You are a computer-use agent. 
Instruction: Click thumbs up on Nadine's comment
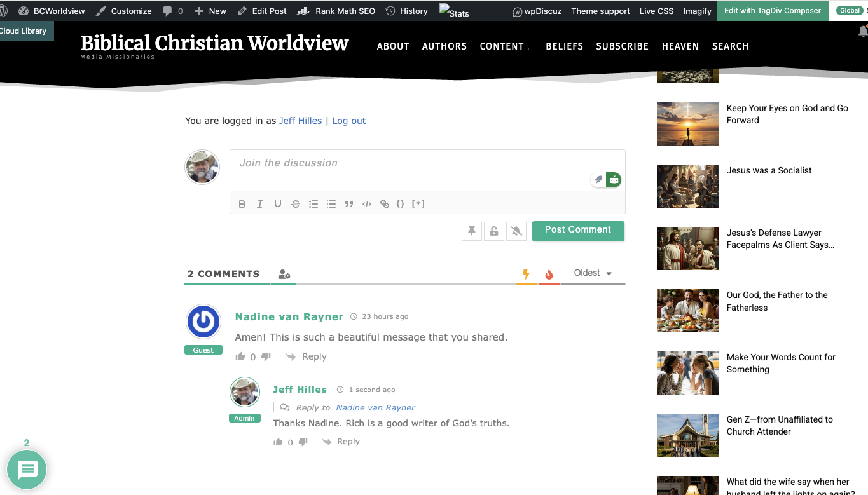(x=240, y=356)
